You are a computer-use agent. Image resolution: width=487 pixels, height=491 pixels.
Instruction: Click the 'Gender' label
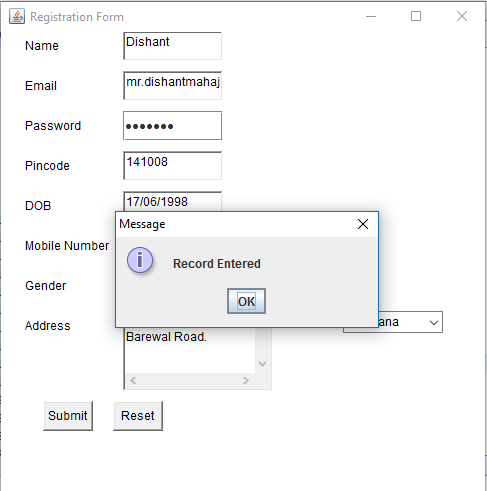coord(46,286)
